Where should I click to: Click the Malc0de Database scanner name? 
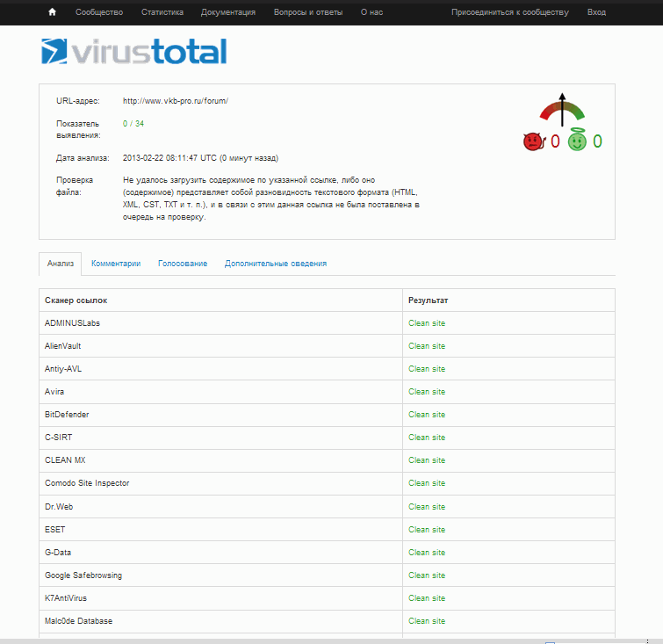79,621
